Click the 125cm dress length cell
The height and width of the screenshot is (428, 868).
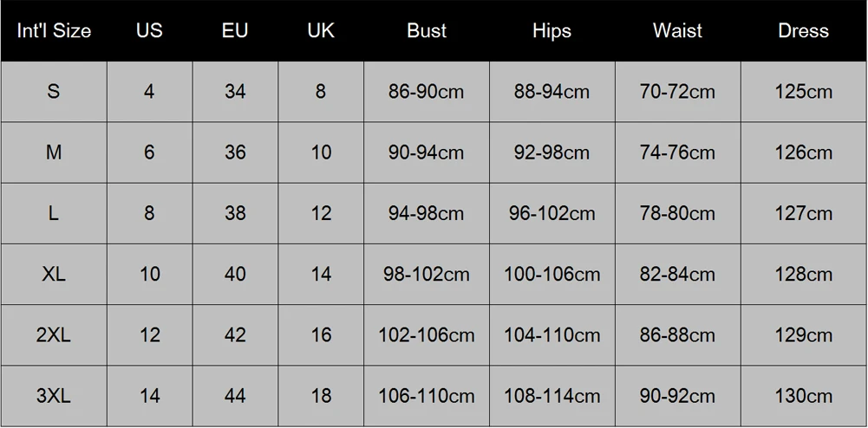pyautogui.click(x=803, y=92)
